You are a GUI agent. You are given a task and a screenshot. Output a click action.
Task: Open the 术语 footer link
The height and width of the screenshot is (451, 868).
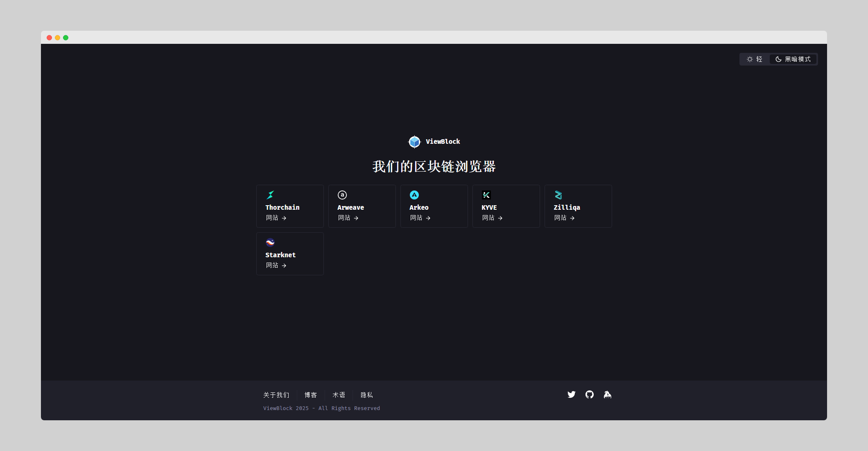339,395
